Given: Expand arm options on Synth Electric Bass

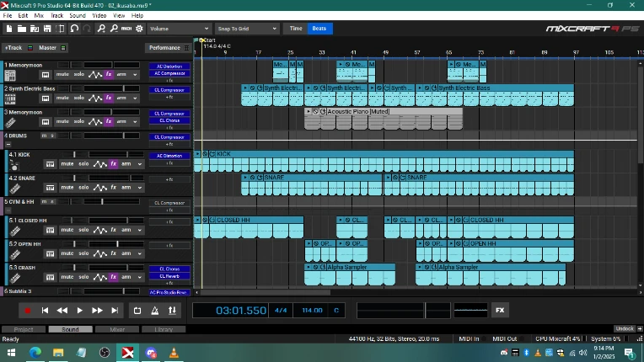Looking at the screenshot, I should pyautogui.click(x=135, y=98).
